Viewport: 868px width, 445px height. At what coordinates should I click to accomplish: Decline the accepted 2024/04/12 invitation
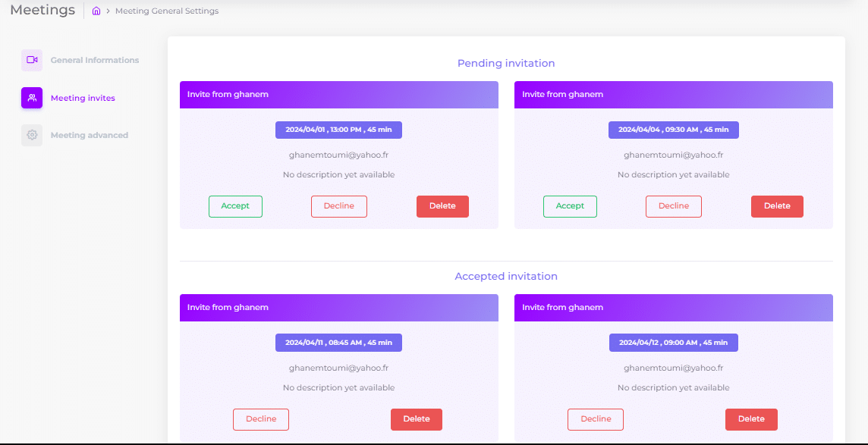[x=596, y=419]
